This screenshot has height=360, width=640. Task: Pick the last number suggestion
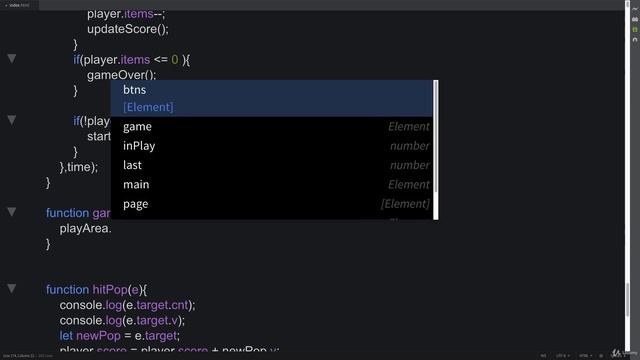(x=271, y=165)
